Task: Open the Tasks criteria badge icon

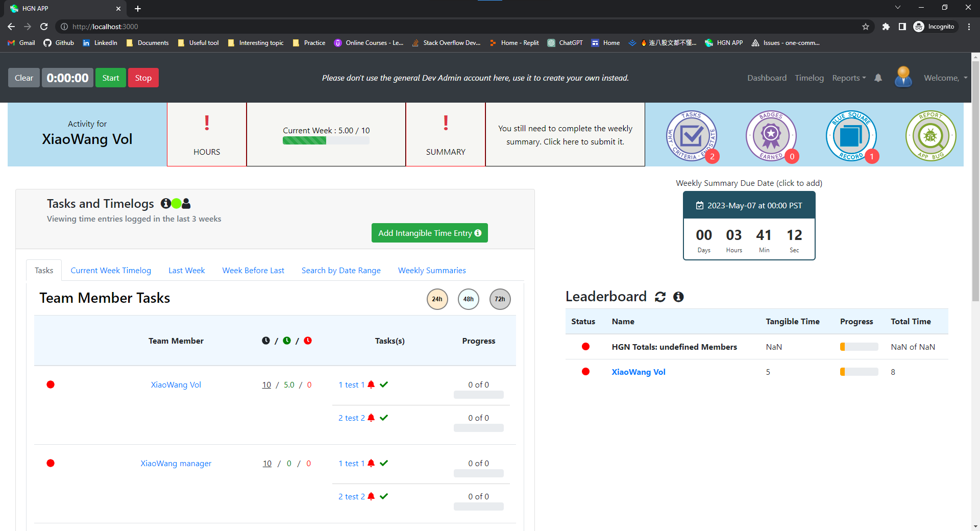Action: pyautogui.click(x=692, y=135)
